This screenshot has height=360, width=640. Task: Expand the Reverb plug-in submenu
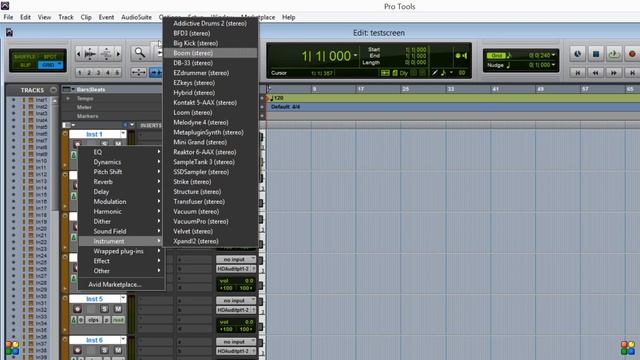click(x=121, y=182)
